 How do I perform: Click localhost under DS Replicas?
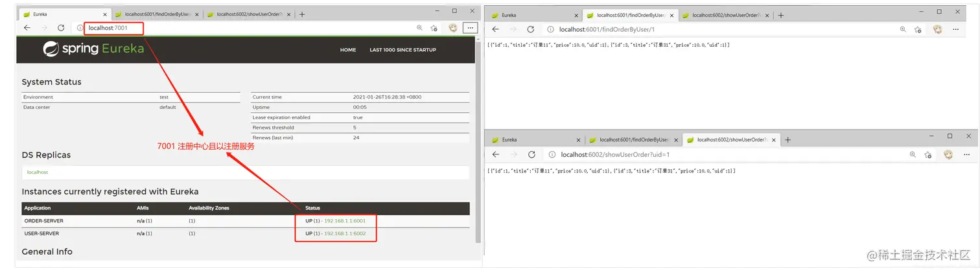(x=38, y=172)
